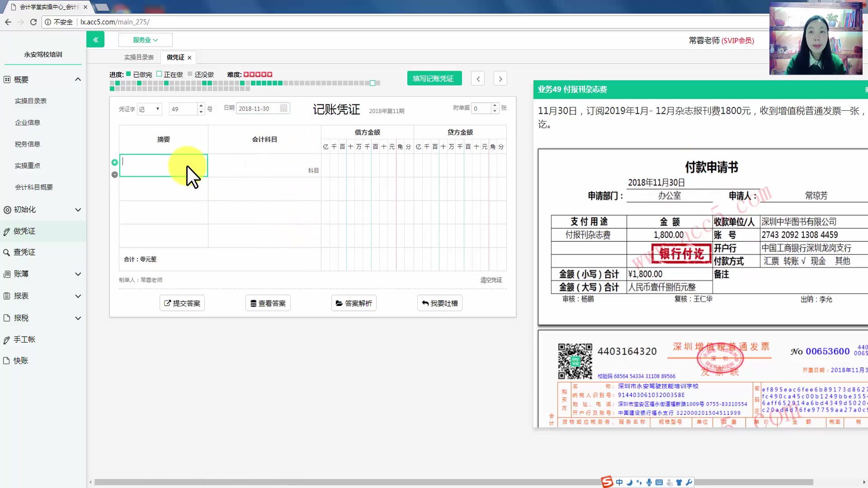Reload page with browser refresh icon
Viewport: 868px width, 488px height.
[33, 22]
